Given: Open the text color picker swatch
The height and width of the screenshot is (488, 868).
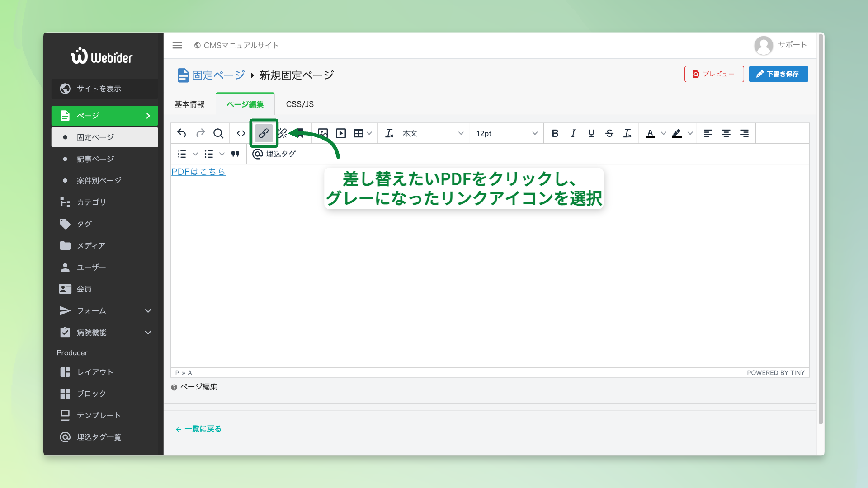Looking at the screenshot, I should (x=651, y=133).
